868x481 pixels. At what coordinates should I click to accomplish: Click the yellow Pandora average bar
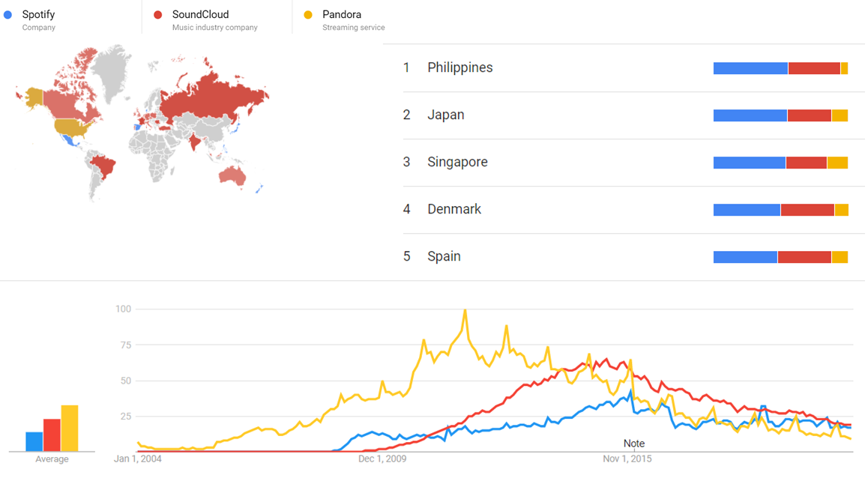(x=70, y=428)
